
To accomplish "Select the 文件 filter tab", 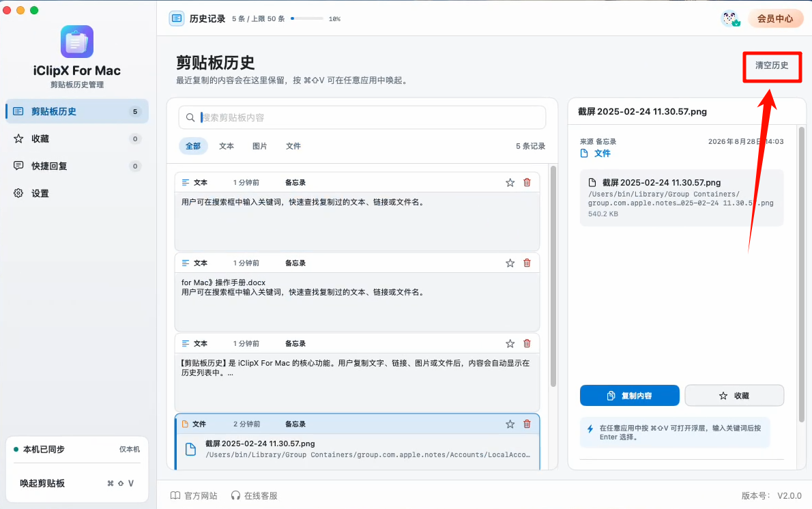I will pyautogui.click(x=293, y=146).
